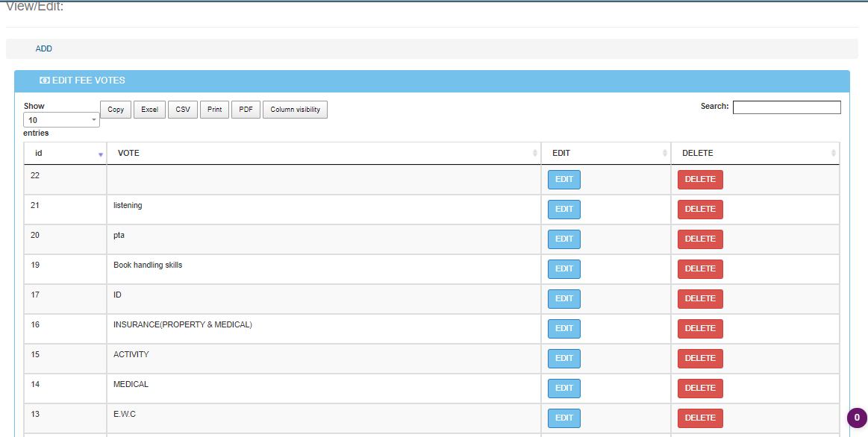Edit Book handling skills entry
Viewport: 868px width, 437px height.
563,269
